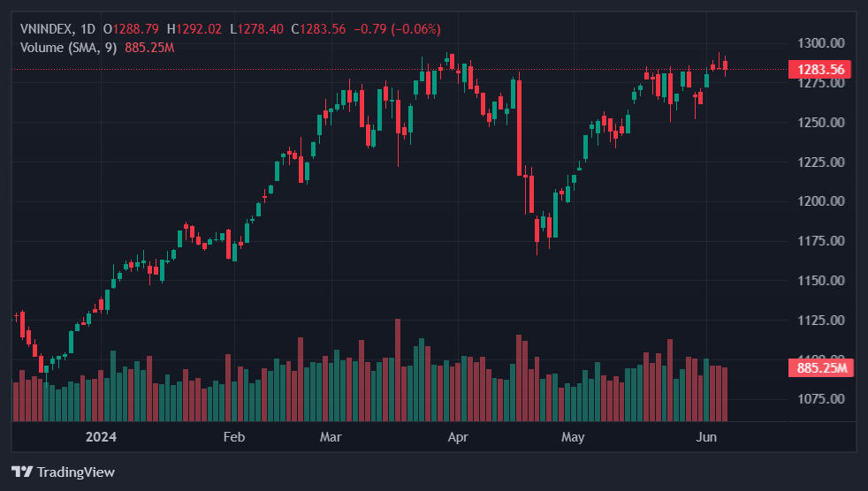Click the −0.79 (−0.06%) change value
Image resolution: width=868 pixels, height=491 pixels.
(x=397, y=29)
